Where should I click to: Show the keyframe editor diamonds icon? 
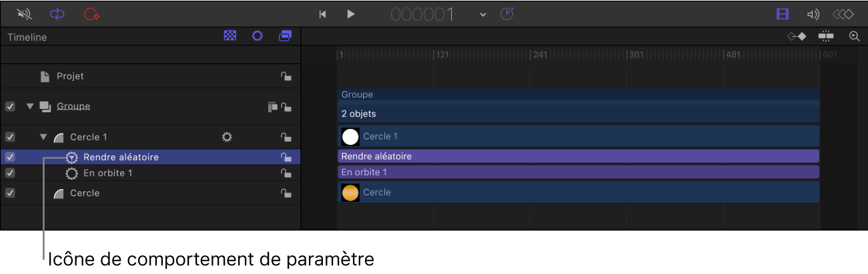[843, 14]
